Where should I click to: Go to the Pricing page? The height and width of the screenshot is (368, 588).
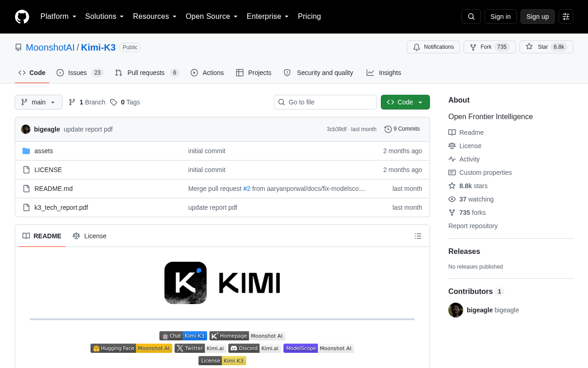tap(309, 17)
